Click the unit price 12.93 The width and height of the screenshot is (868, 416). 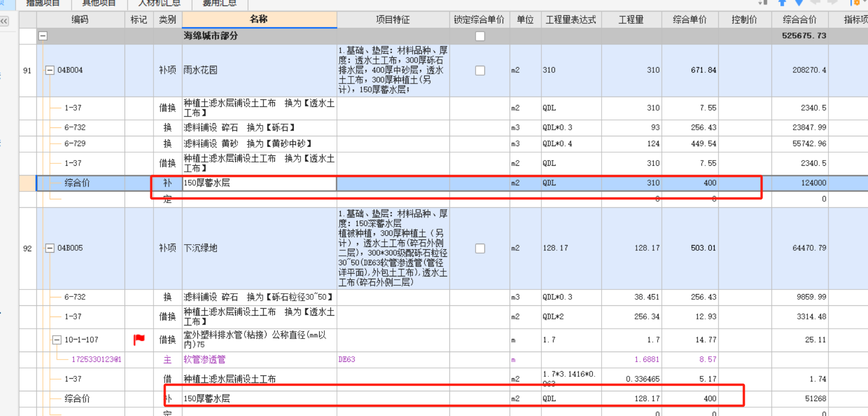point(706,317)
